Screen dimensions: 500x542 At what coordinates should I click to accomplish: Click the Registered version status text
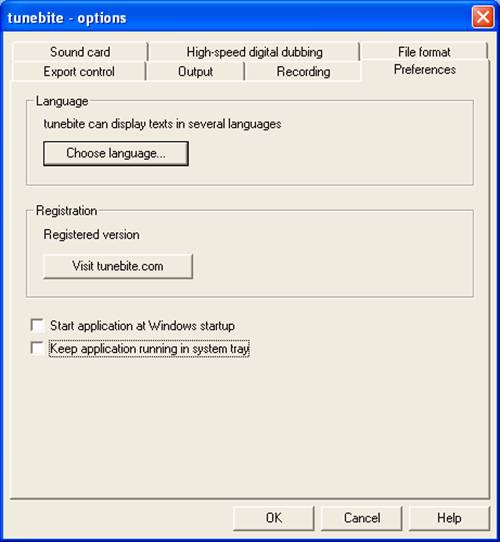point(91,235)
